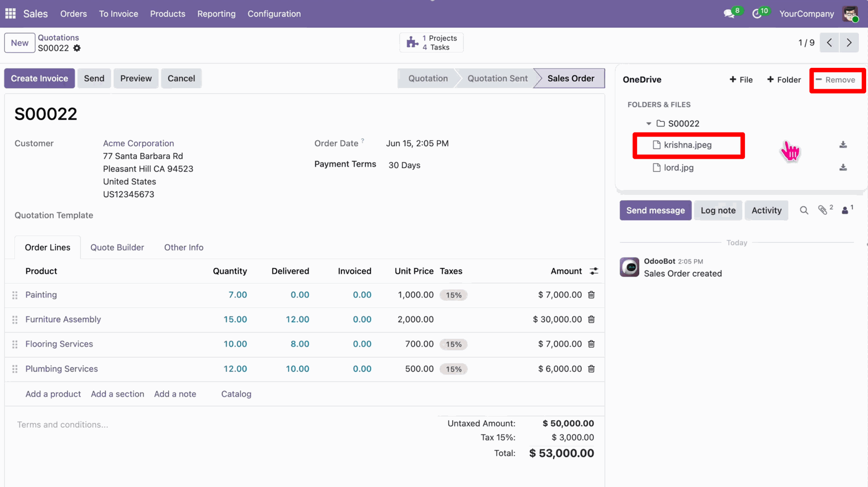The height and width of the screenshot is (487, 868).
Task: Collapse the S00022 folder tree
Action: [x=649, y=123]
